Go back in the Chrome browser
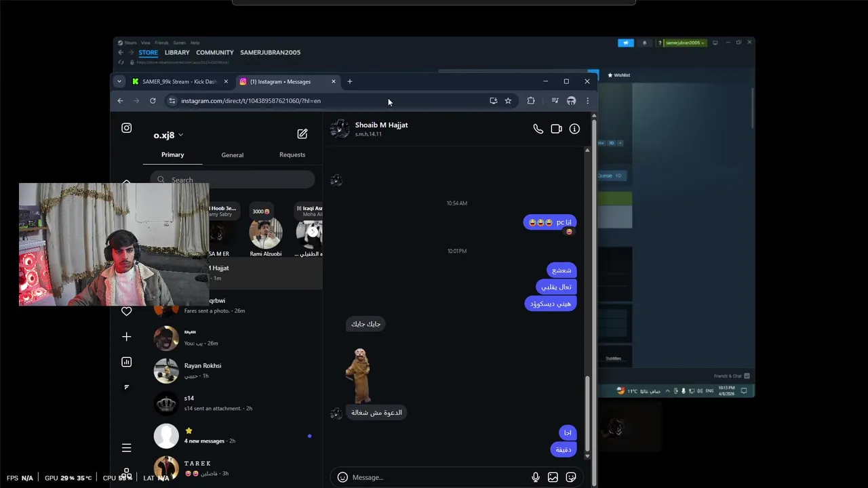 point(120,101)
